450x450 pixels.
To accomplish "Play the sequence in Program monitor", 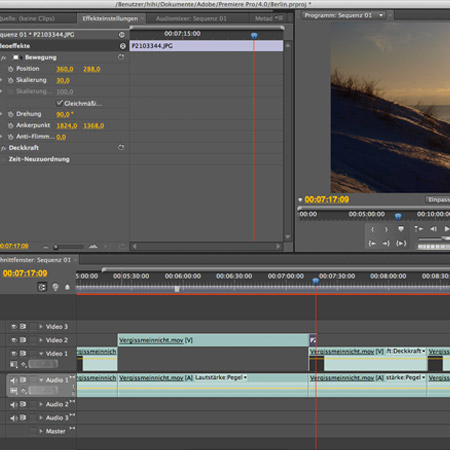I will click(446, 229).
